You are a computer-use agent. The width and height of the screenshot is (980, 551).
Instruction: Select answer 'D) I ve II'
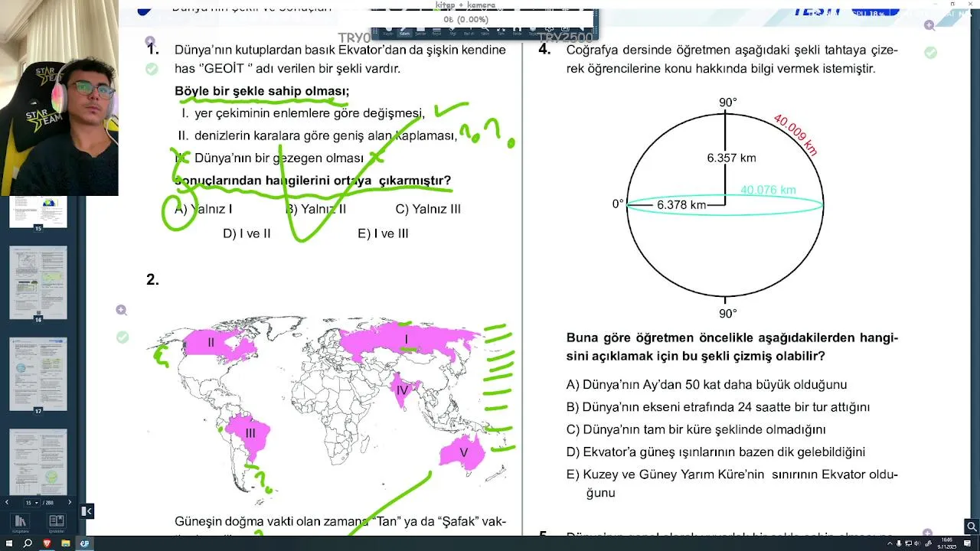pos(247,234)
